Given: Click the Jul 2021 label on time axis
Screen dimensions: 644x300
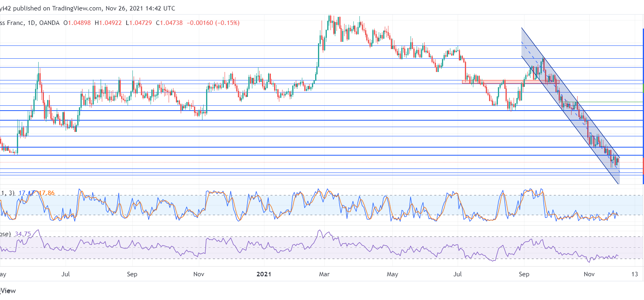Looking at the screenshot, I should tap(458, 274).
